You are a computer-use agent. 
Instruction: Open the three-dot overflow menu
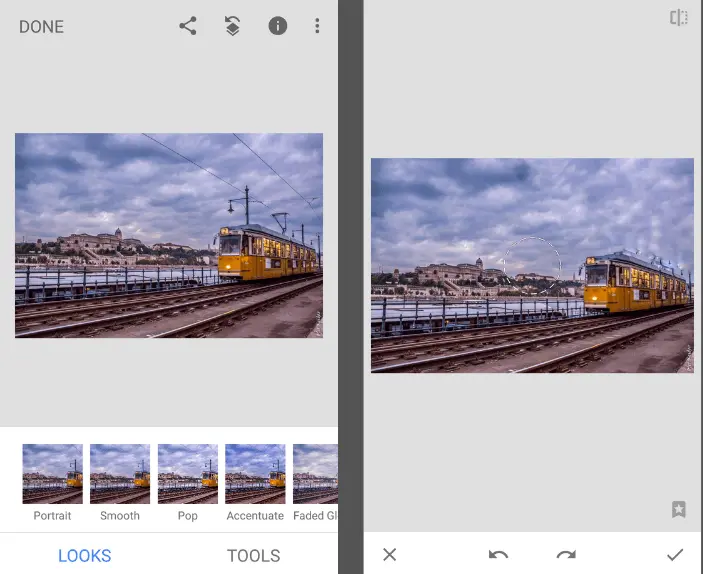(x=317, y=26)
